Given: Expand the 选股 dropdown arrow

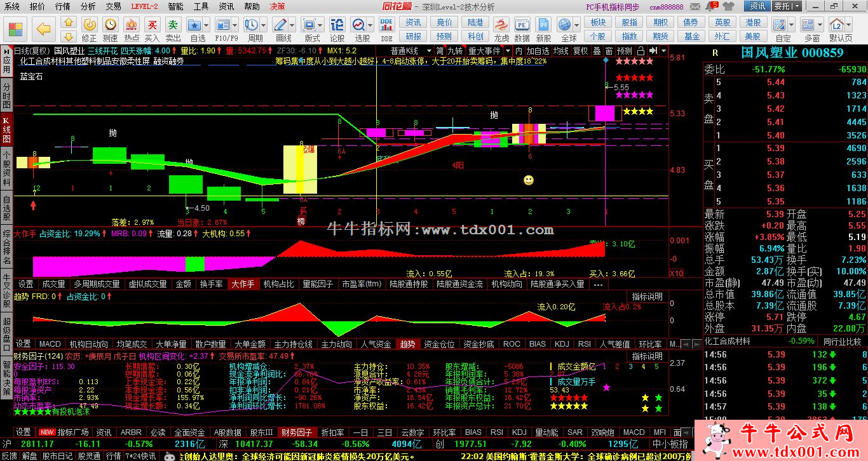Looking at the screenshot, I should pyautogui.click(x=370, y=25).
